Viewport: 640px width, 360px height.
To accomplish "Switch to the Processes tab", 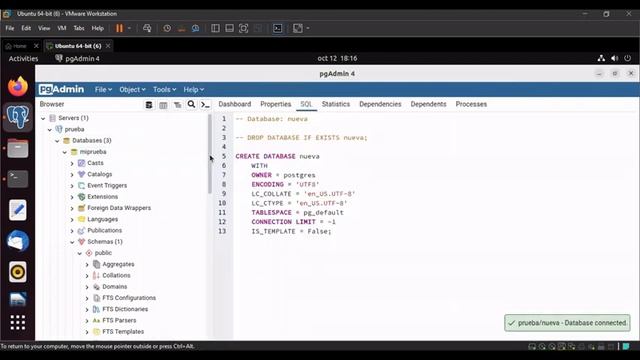I will (x=471, y=104).
